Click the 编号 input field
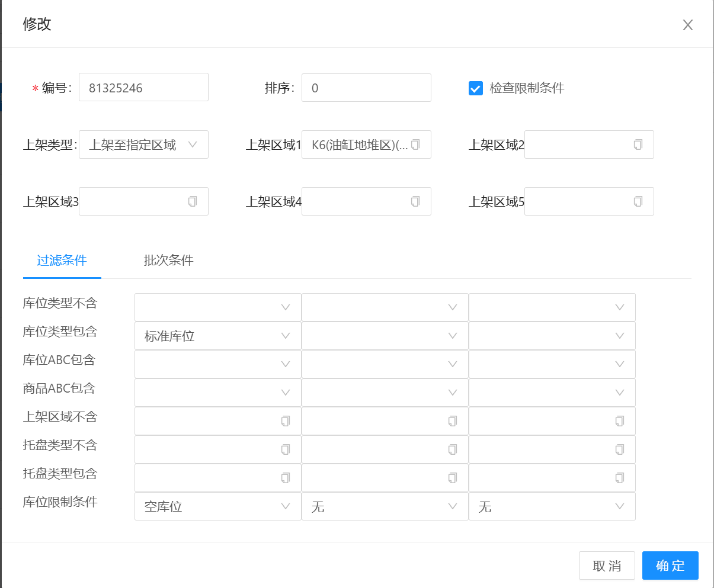714x588 pixels. [143, 88]
